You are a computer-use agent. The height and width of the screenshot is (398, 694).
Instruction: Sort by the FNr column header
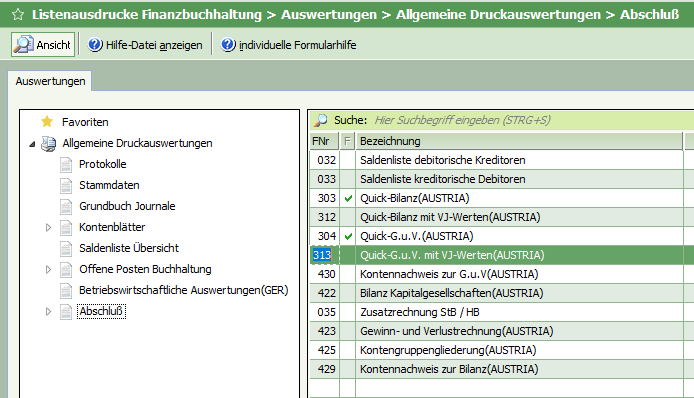[324, 141]
